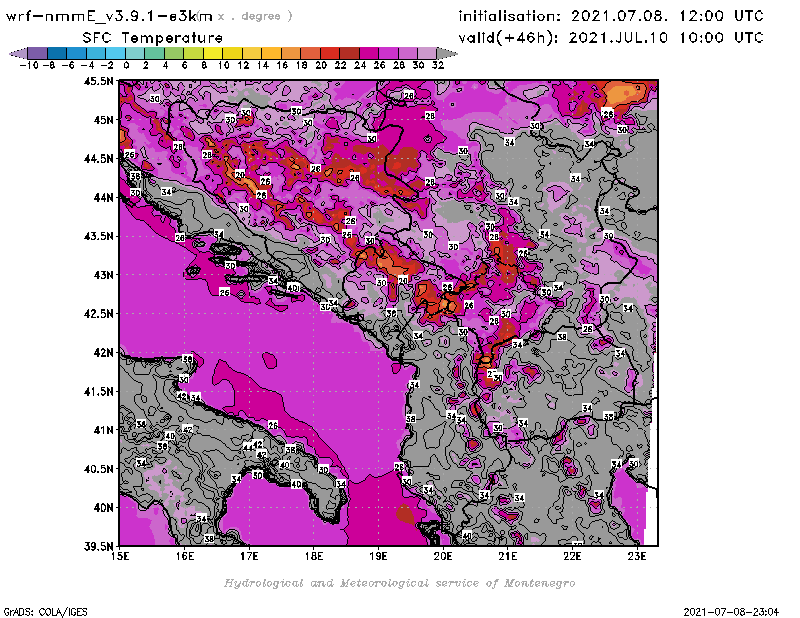Select the 41N latitude label
Image resolution: width=800 pixels, height=618 pixels.
104,430
